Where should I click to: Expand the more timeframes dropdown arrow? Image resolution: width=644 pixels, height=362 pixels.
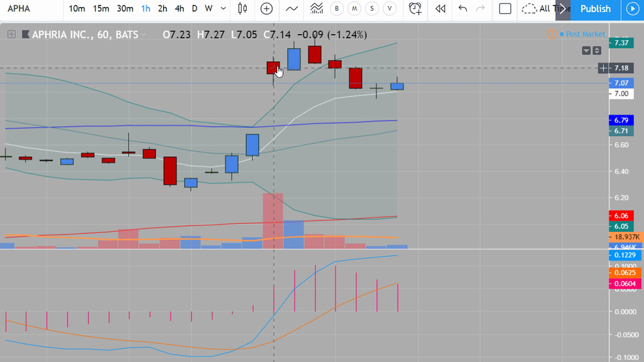click(x=223, y=9)
